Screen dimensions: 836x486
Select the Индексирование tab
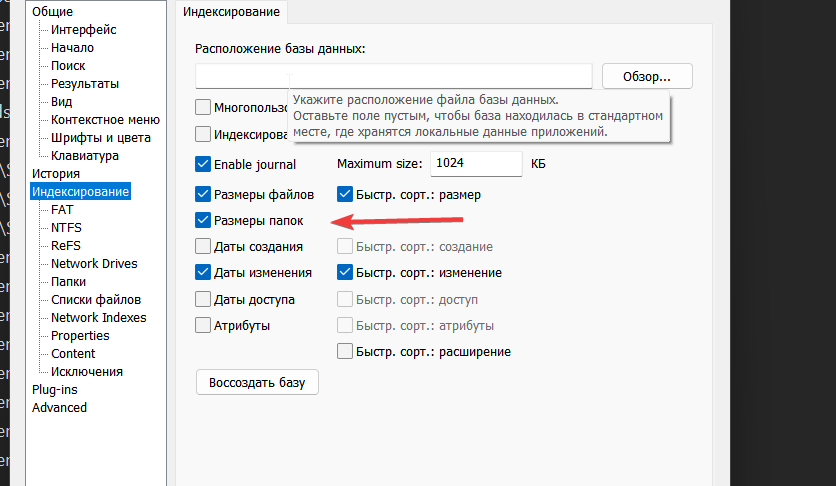coord(231,12)
